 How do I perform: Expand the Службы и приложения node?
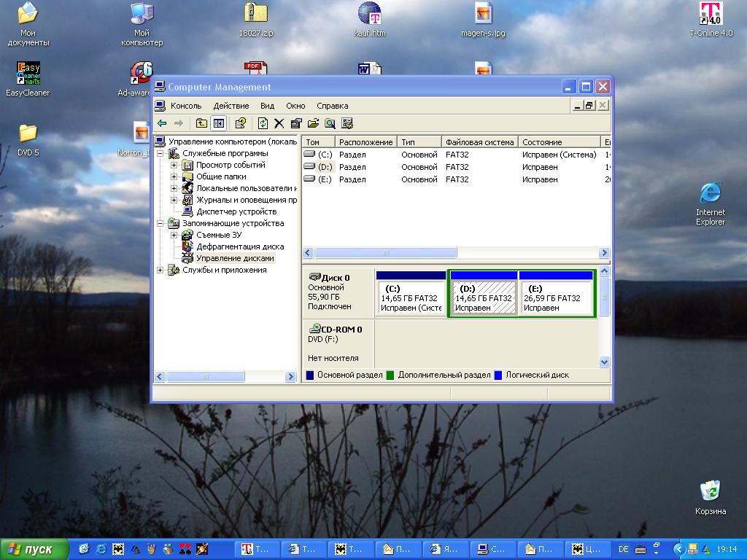160,271
